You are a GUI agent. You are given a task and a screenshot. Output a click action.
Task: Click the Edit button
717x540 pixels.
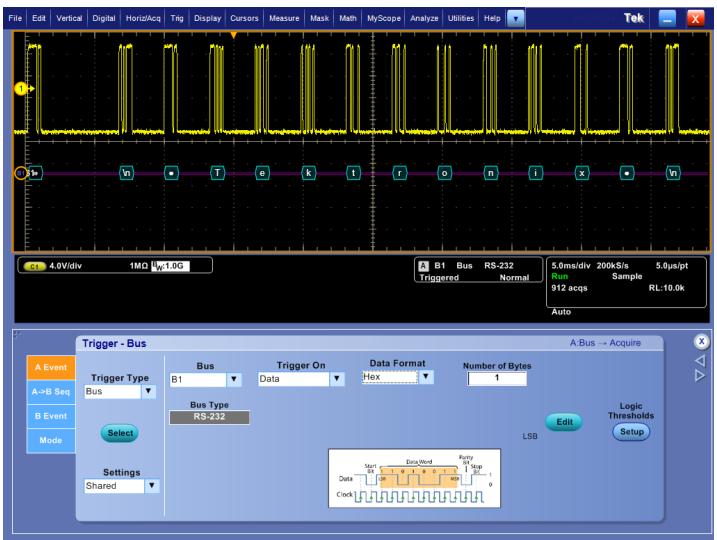pyautogui.click(x=564, y=422)
